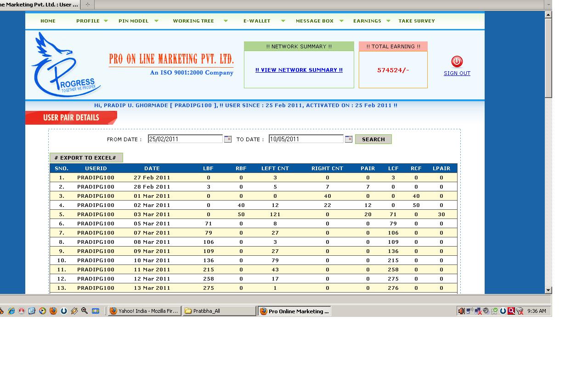588x368 pixels.
Task: Expand the Earnings menu dropdown arrow
Action: click(x=388, y=21)
